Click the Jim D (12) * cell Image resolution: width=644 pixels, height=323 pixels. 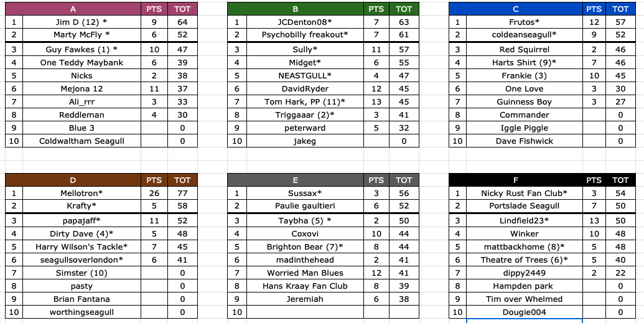(82, 22)
